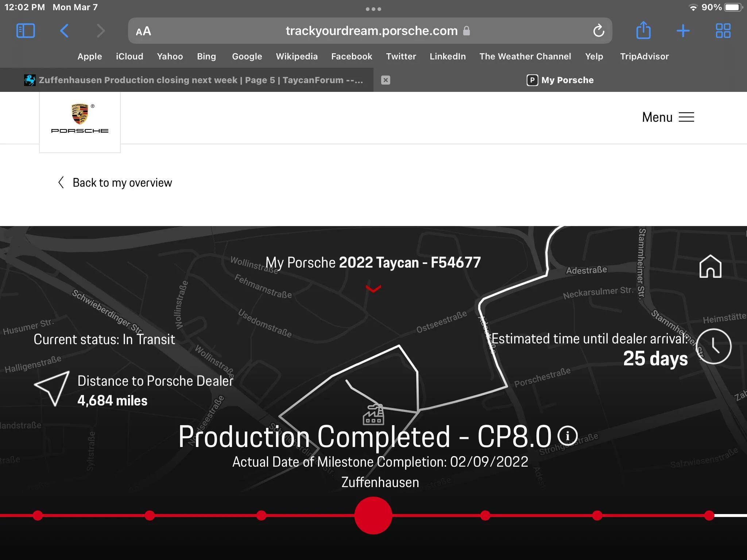
Task: Tap the milestone completion date 02/09/2022
Action: 489,462
